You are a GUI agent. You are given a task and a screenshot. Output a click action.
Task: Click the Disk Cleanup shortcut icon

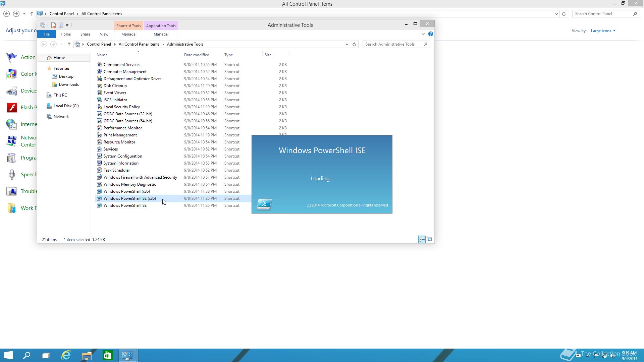99,86
